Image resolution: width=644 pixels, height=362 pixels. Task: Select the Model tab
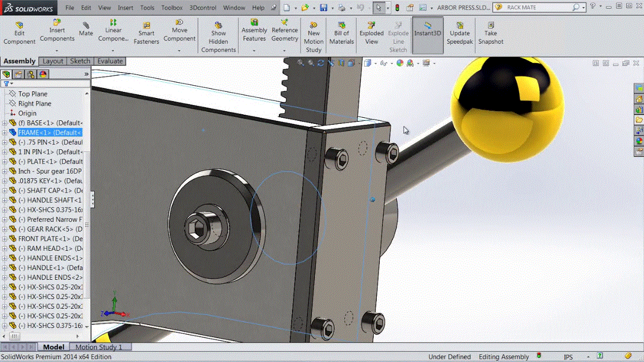(x=53, y=347)
